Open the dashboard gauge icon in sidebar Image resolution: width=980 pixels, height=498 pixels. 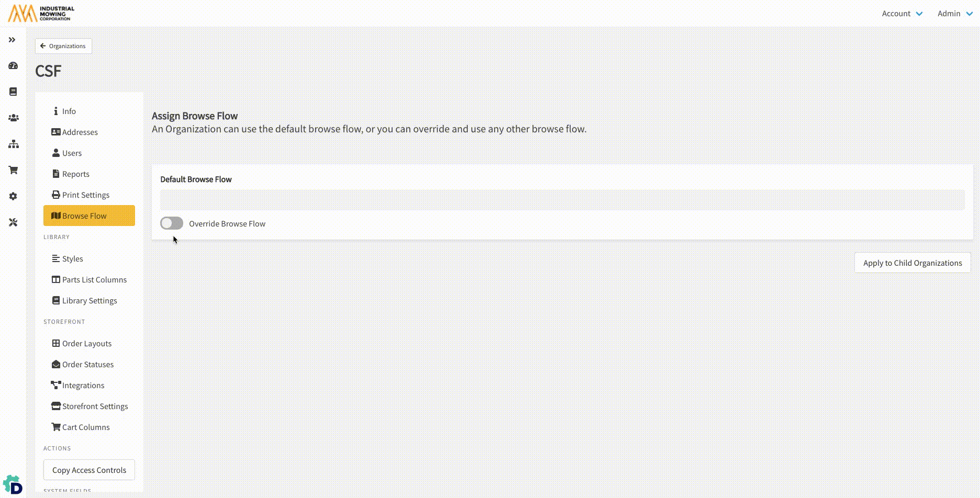13,66
